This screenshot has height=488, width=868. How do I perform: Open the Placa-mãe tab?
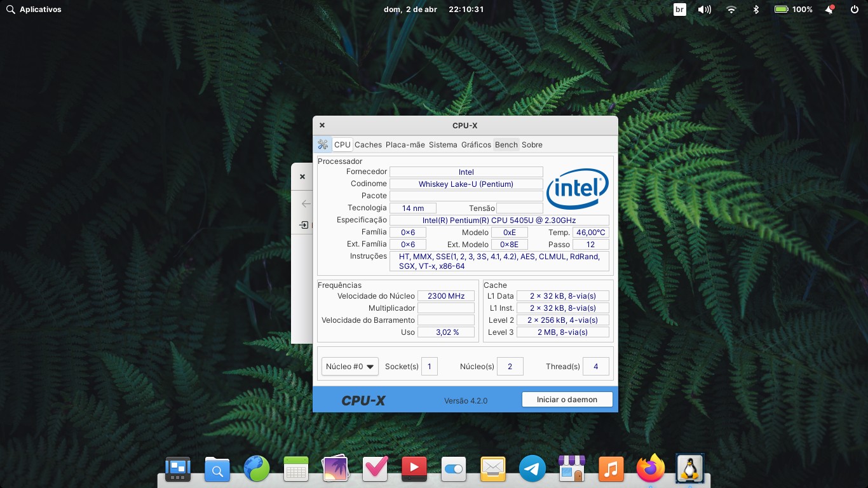[405, 145]
